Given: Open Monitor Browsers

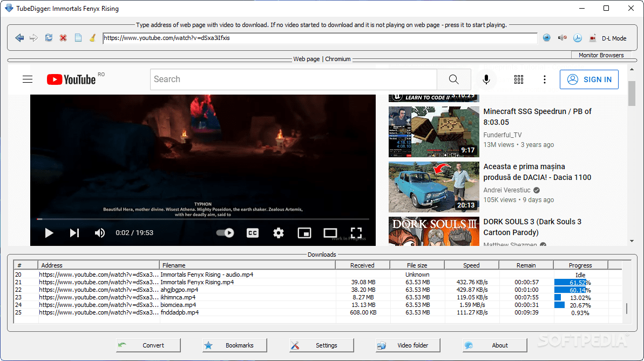Looking at the screenshot, I should pos(601,55).
